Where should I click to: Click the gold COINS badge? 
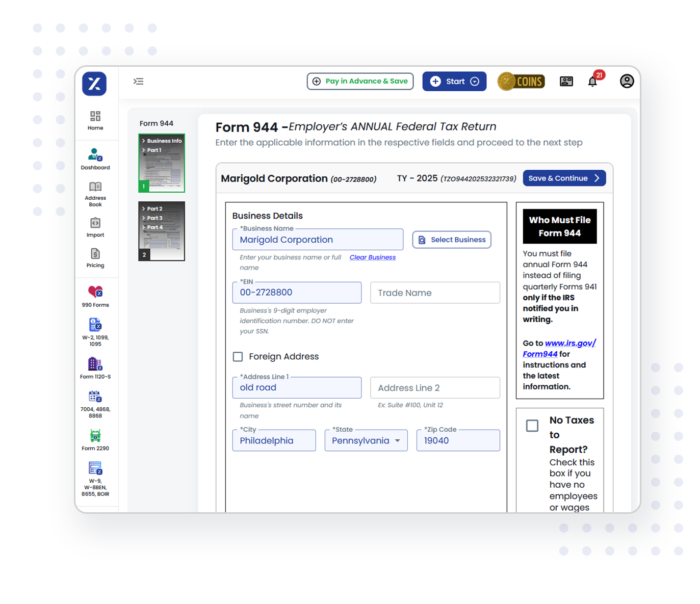pyautogui.click(x=521, y=81)
